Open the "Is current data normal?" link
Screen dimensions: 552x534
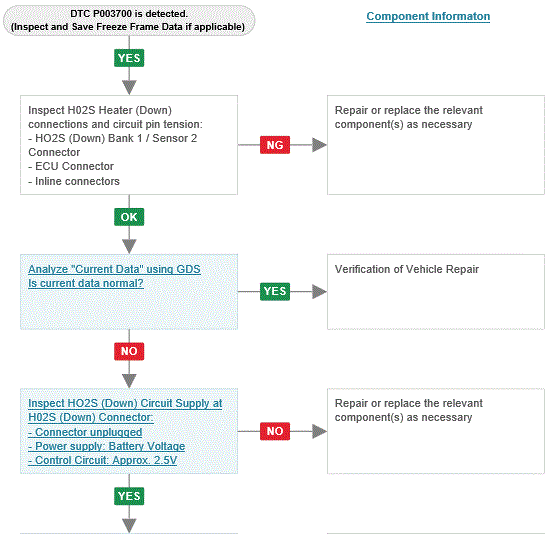(x=86, y=283)
